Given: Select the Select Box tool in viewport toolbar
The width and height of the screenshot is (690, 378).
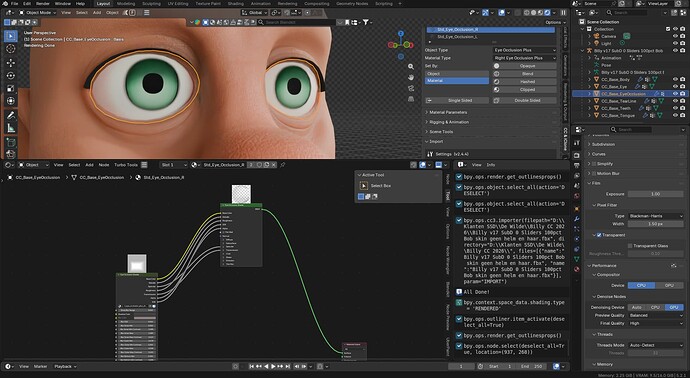Looking at the screenshot, I should pos(11,36).
